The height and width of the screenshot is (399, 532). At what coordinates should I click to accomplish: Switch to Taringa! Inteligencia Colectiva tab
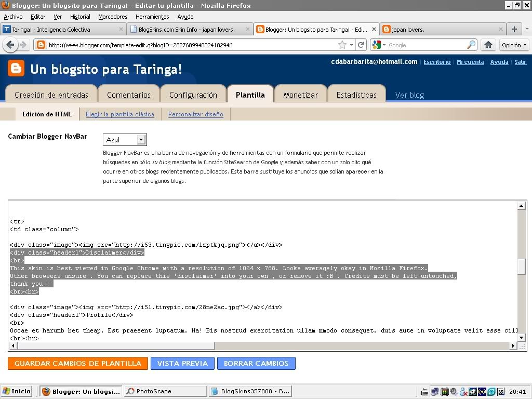click(x=63, y=30)
